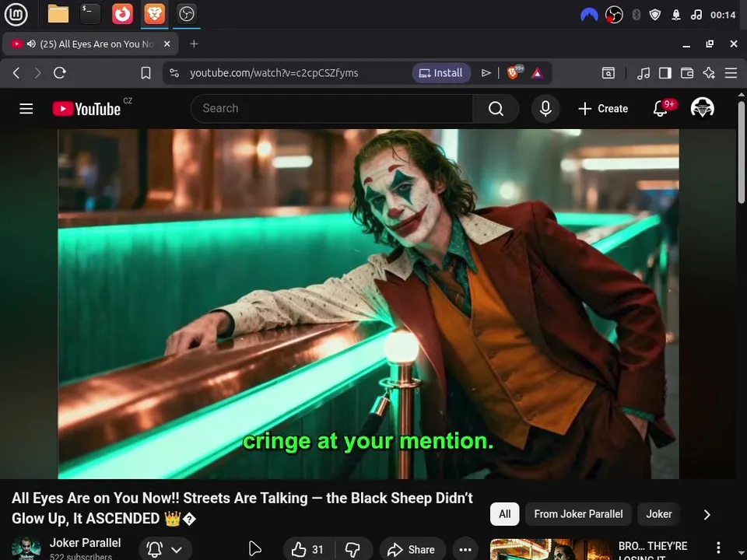The image size is (747, 560).
Task: Open subscription notification settings dropdown
Action: tap(165, 550)
